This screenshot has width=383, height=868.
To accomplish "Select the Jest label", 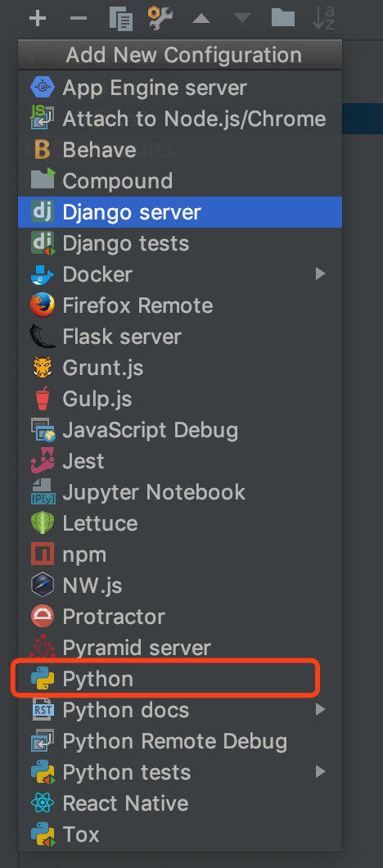I will 83,461.
